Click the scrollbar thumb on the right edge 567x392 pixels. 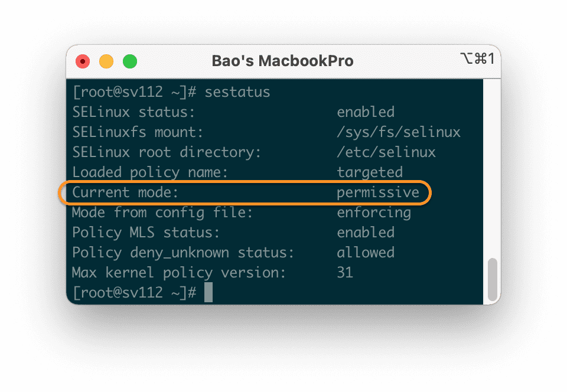click(x=492, y=277)
